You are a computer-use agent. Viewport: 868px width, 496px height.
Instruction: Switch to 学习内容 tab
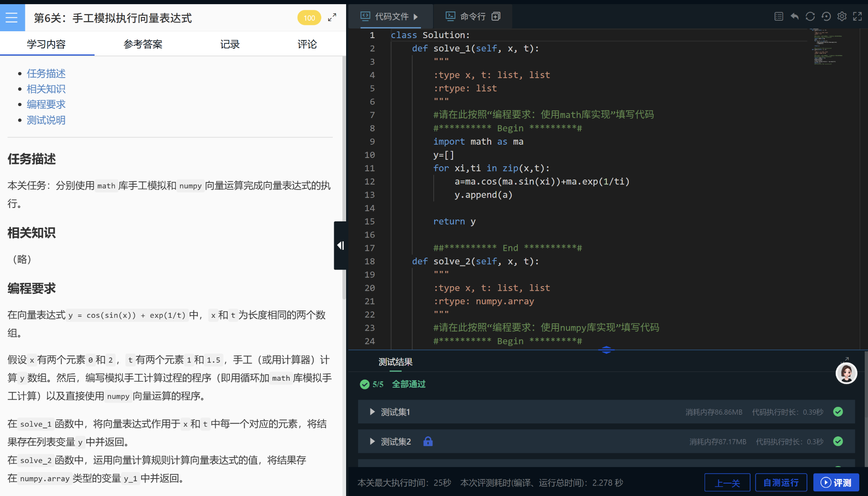(46, 44)
